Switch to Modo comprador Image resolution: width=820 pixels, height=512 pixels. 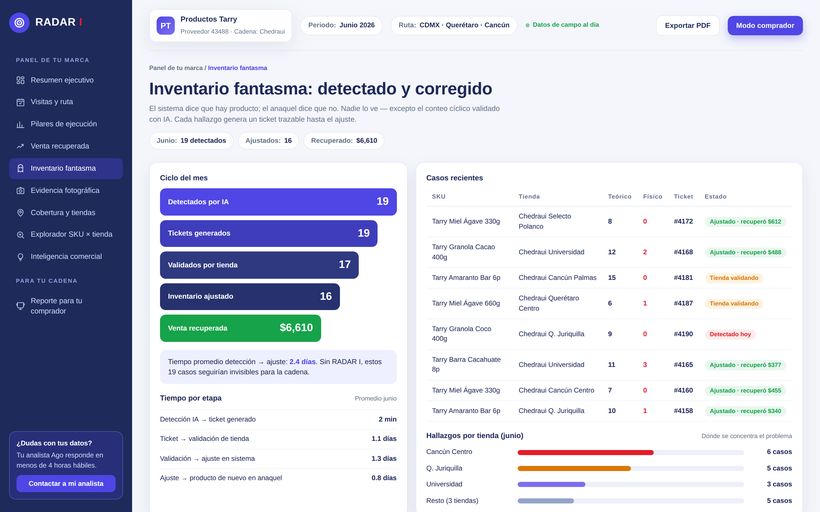(765, 25)
